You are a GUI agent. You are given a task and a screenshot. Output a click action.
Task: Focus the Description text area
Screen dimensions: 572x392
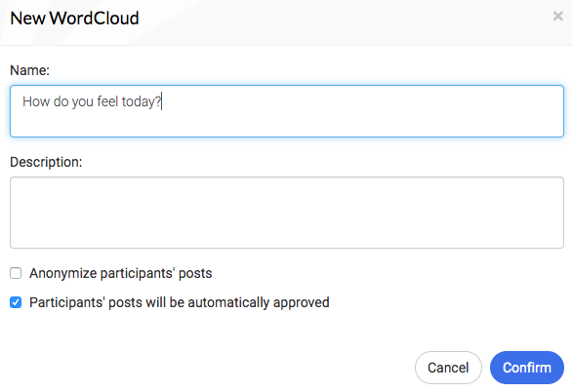[x=287, y=213]
